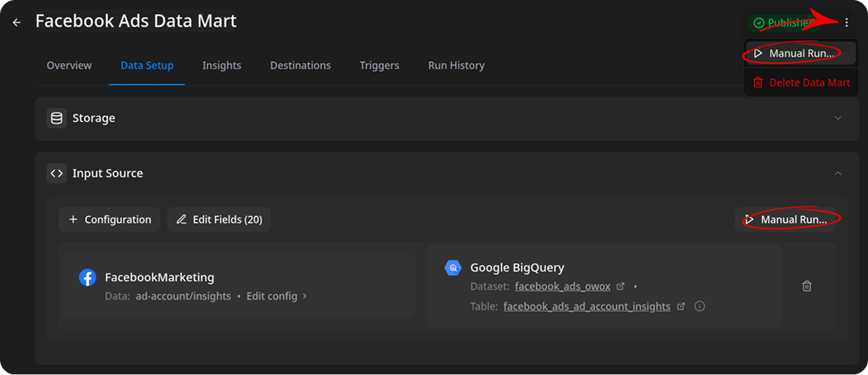Click the FacebookMarketing source name

pos(159,278)
